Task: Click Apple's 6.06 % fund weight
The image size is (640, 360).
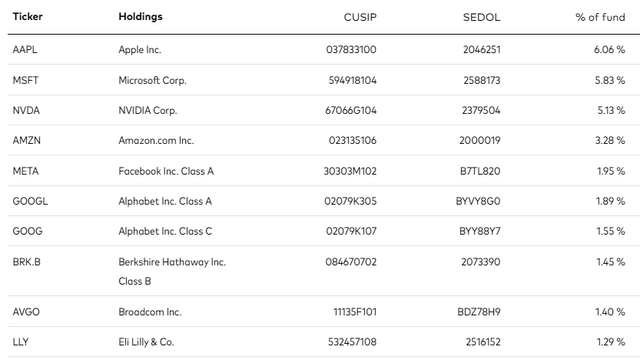Action: tap(609, 49)
